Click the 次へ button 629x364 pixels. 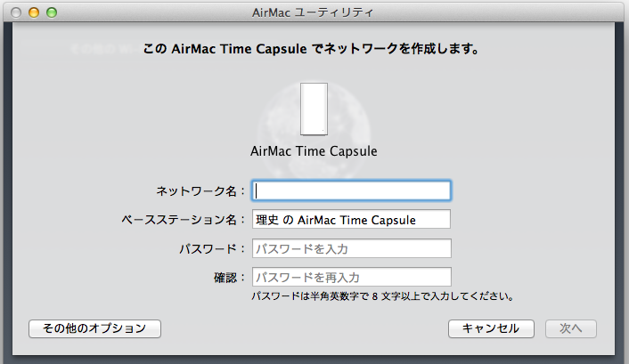[571, 328]
